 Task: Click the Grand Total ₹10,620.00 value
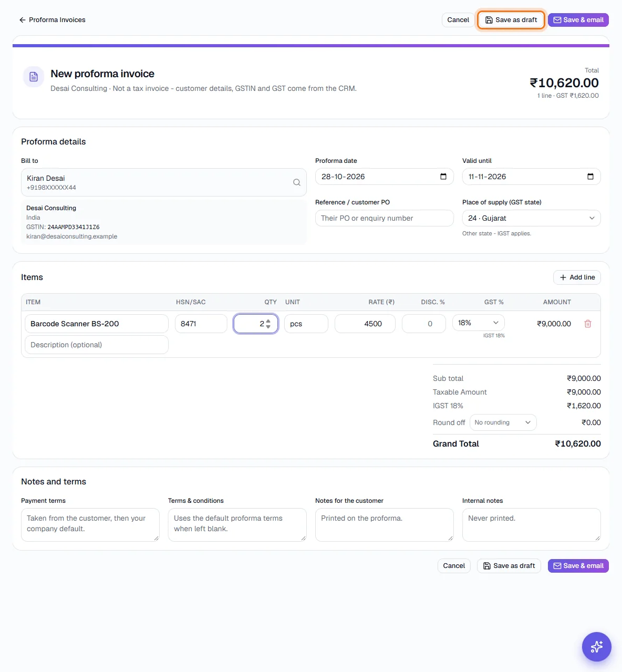[x=578, y=444]
